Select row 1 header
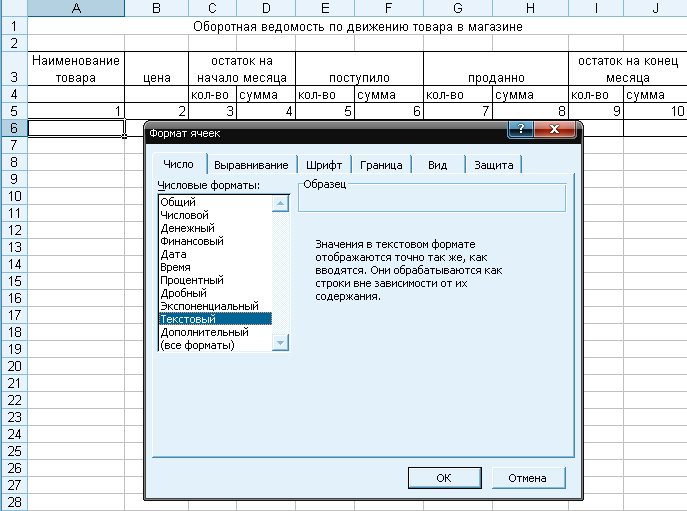This screenshot has height=511, width=687. pyautogui.click(x=14, y=26)
